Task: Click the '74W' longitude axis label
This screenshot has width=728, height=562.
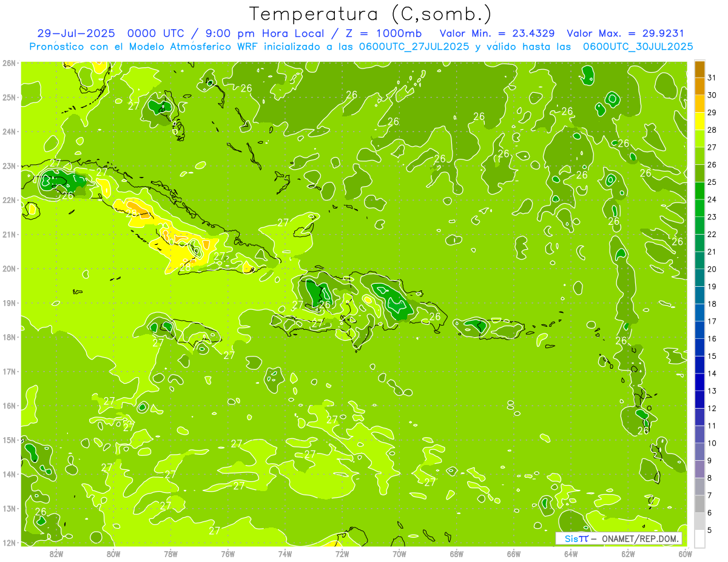Action: (285, 554)
